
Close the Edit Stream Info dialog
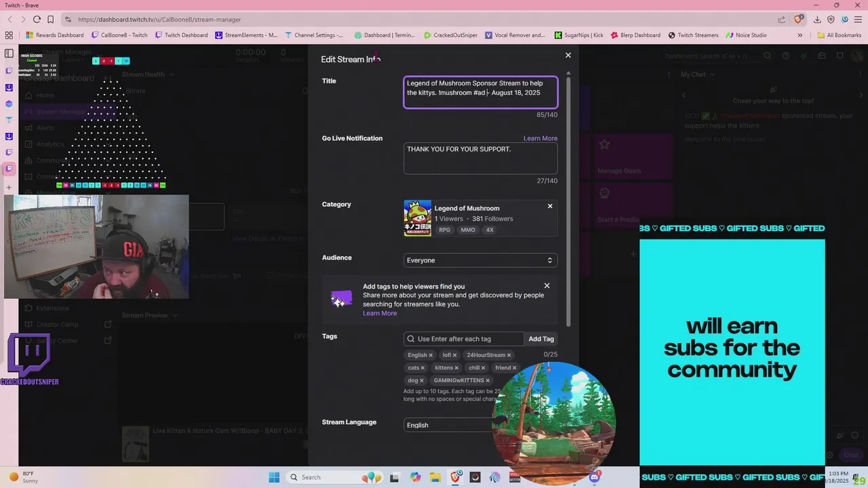pos(568,56)
